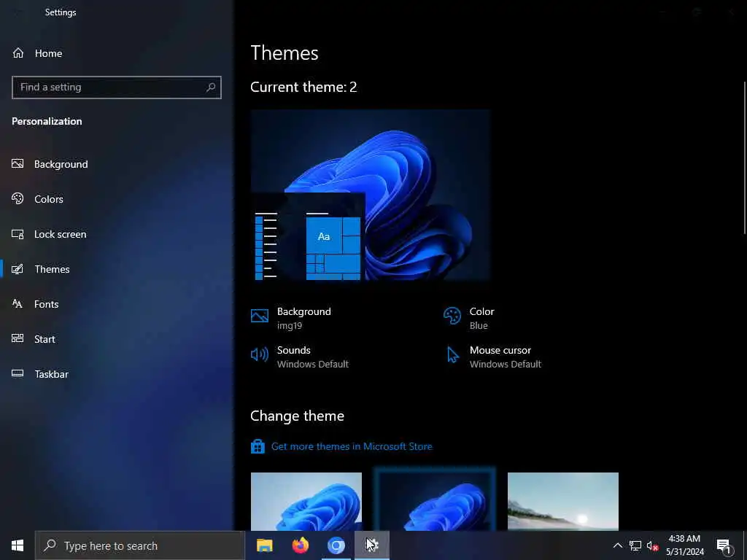Select the Themes sidebar item
The image size is (747, 560).
117,269
